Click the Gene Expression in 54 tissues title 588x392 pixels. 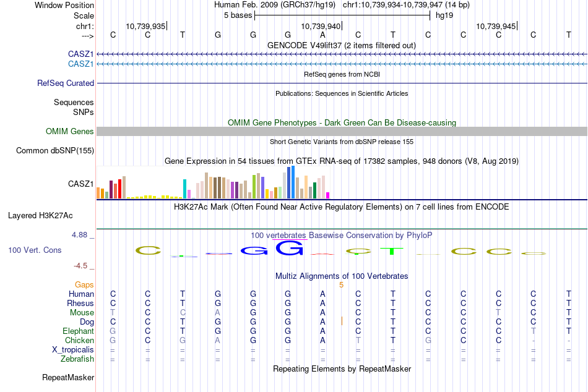click(342, 161)
